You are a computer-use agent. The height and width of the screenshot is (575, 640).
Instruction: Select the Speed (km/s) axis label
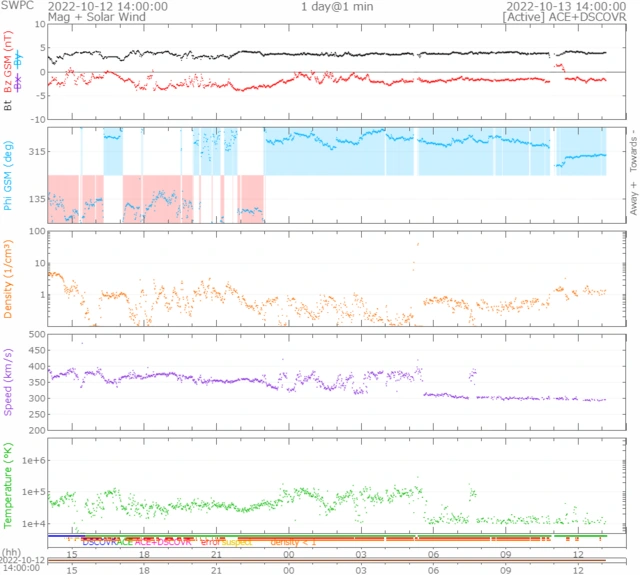point(8,381)
